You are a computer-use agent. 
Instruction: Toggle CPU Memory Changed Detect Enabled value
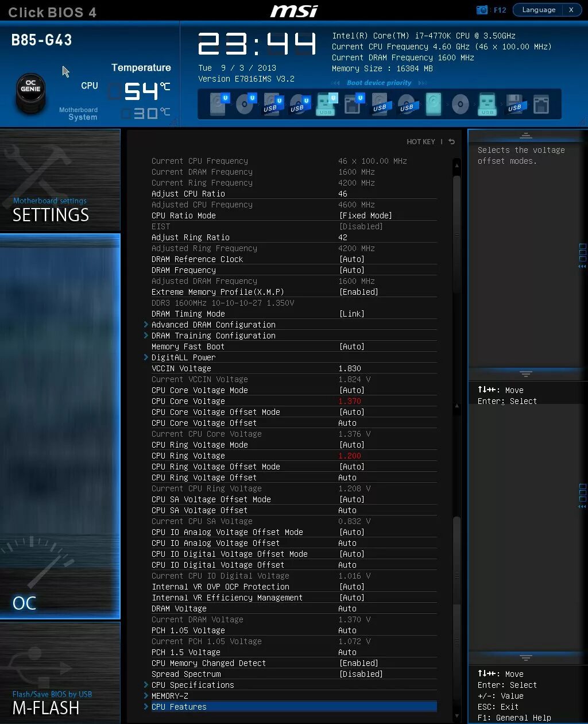click(x=359, y=663)
